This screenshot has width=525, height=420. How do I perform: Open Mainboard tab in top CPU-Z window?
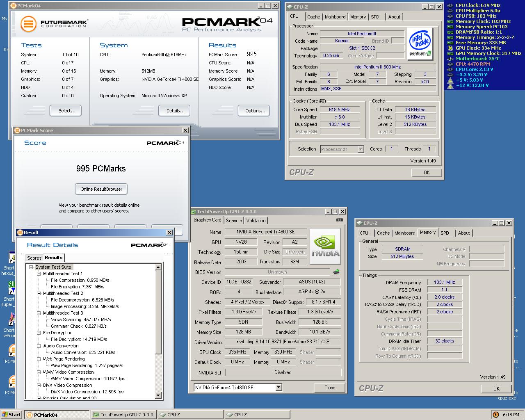[335, 17]
